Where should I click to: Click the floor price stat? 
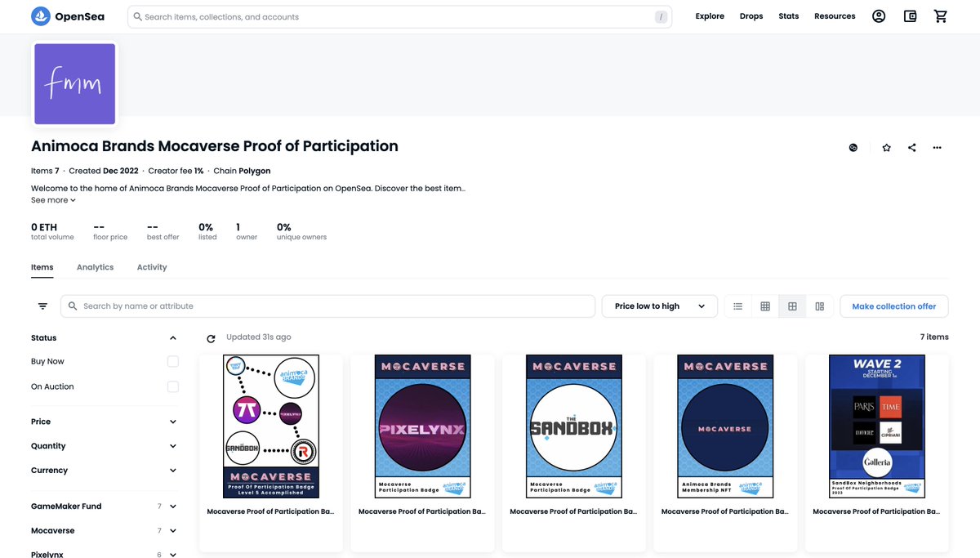click(x=110, y=231)
